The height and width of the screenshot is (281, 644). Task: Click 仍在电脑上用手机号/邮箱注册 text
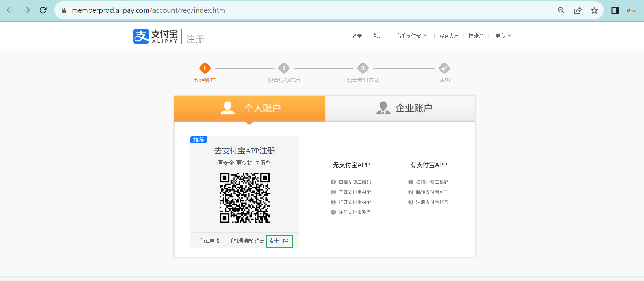point(232,241)
